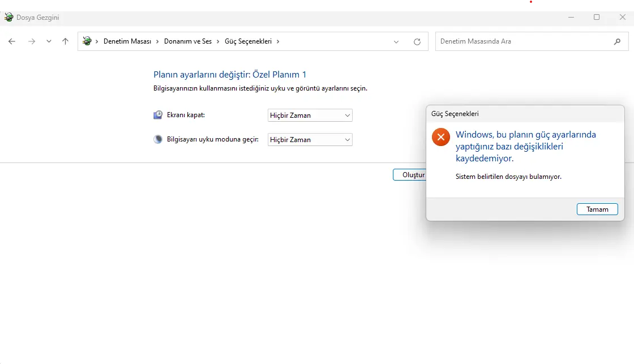Expand chevron after Donanım ve Ses breadcrumb
The image size is (634, 364).
(x=218, y=41)
